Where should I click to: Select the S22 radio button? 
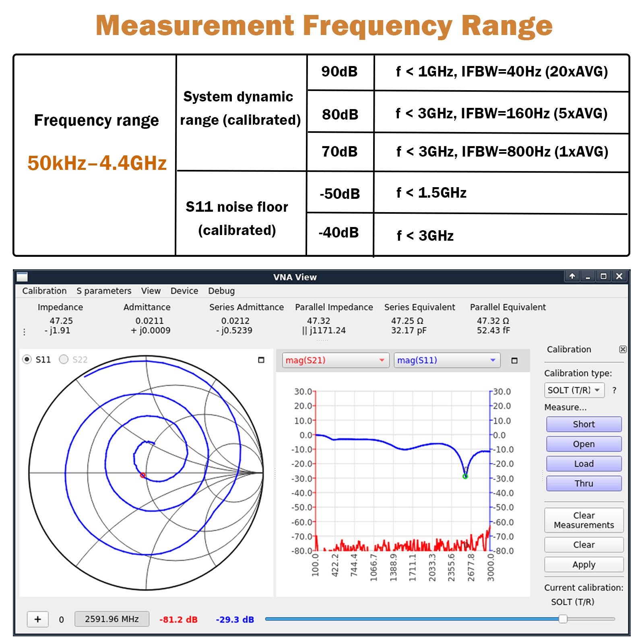click(64, 359)
